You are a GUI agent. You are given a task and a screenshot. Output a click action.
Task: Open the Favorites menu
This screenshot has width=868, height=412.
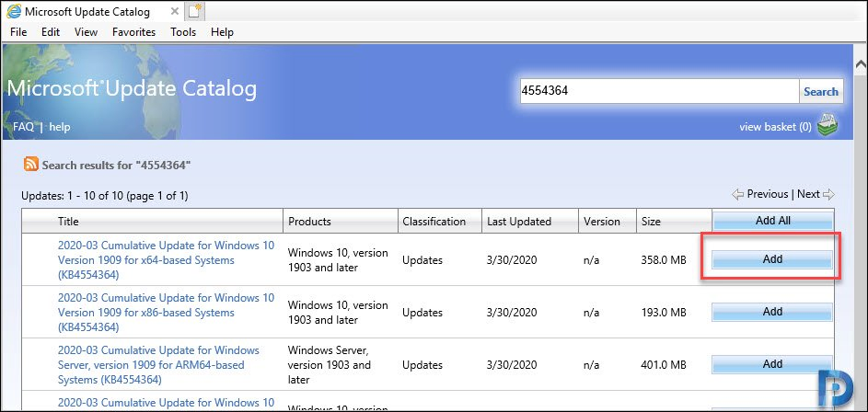(x=134, y=32)
